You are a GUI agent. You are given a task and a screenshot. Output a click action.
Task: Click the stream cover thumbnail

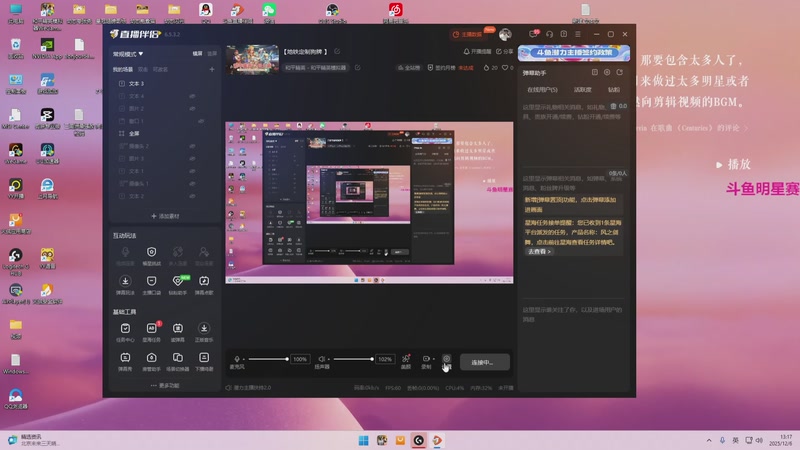click(x=253, y=60)
